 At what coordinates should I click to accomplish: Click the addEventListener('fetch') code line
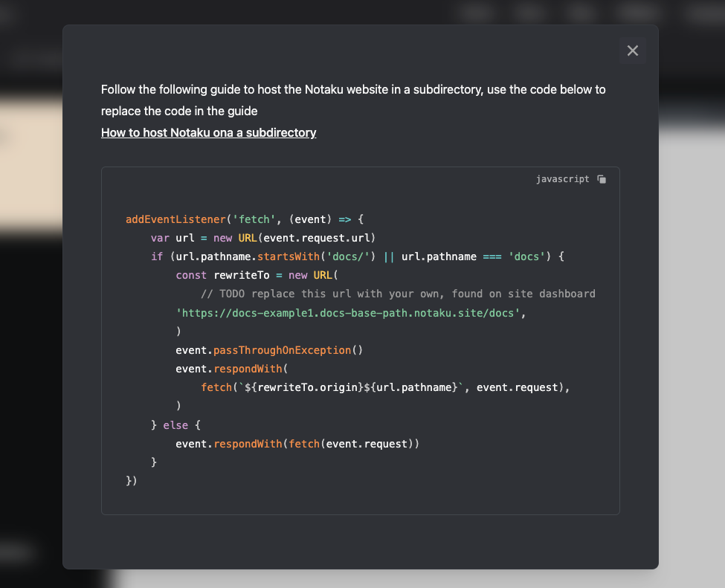[245, 219]
